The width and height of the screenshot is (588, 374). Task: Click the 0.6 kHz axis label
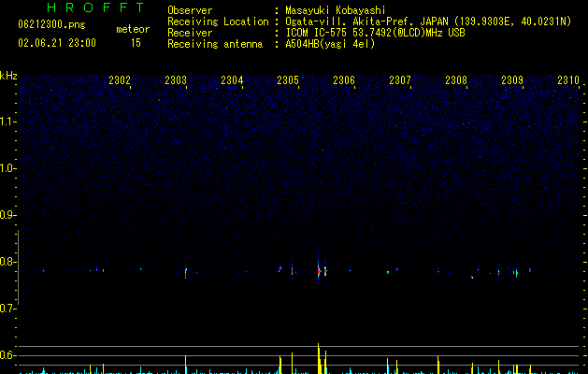pos(8,355)
